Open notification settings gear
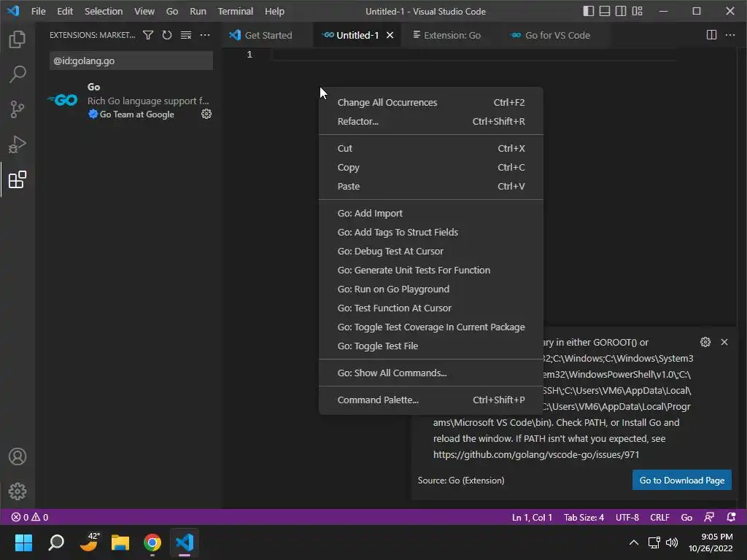 [x=705, y=342]
